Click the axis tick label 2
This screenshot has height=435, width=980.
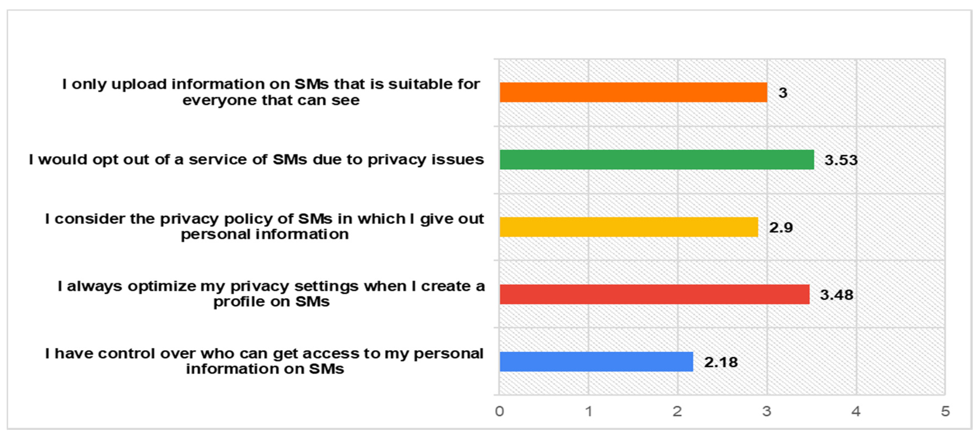[x=677, y=411]
